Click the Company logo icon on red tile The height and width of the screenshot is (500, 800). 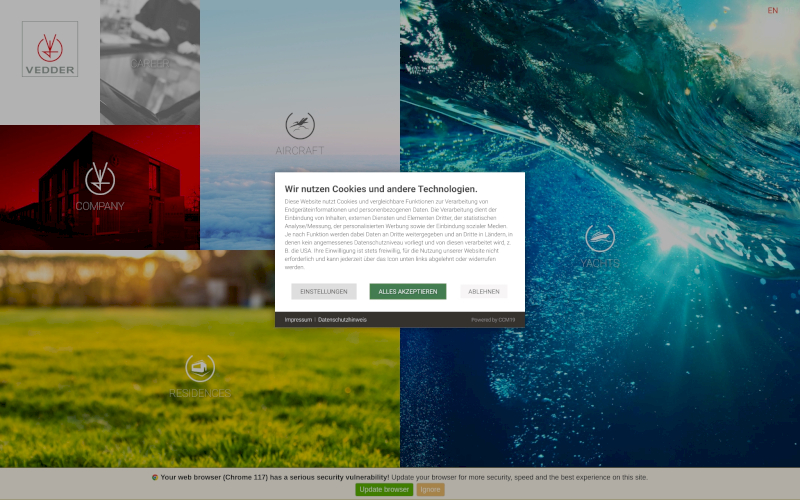point(100,178)
